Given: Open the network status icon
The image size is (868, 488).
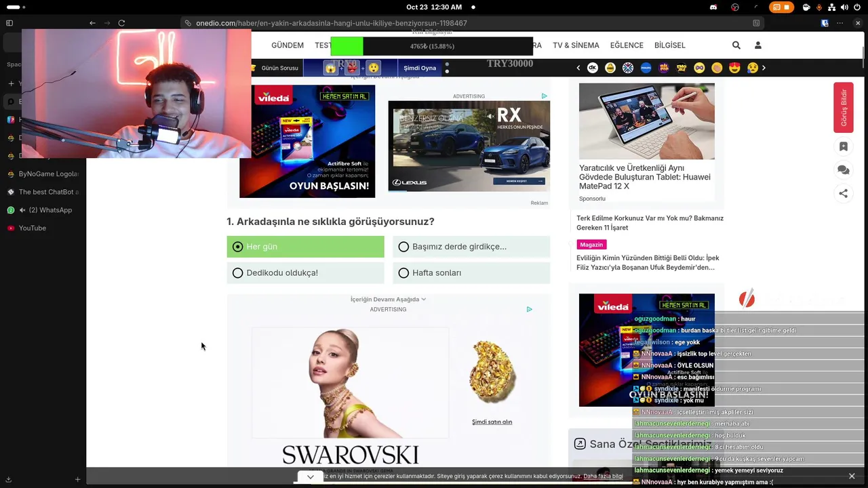Looking at the screenshot, I should coord(831,7).
